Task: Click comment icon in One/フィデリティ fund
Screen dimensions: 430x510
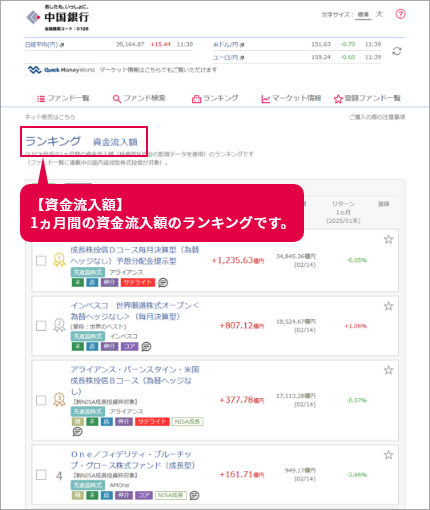Action: point(194,496)
